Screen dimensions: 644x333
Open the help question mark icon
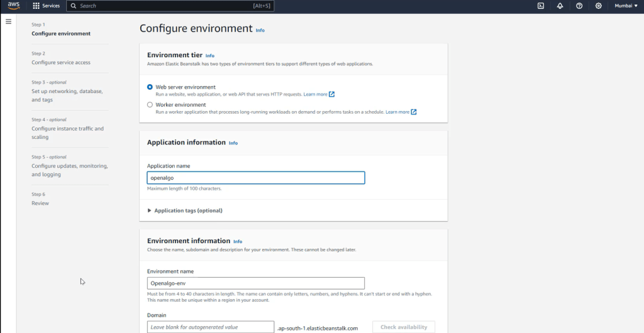[579, 6]
